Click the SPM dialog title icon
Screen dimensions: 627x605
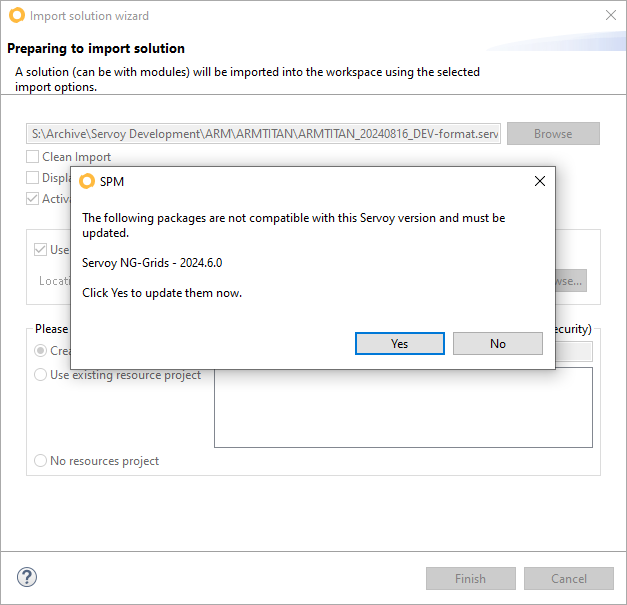(87, 181)
